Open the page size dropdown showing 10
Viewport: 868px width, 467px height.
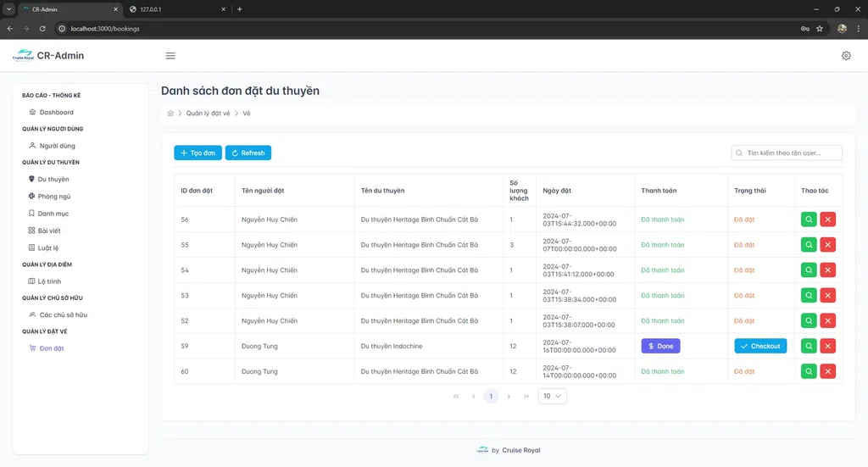tap(552, 396)
